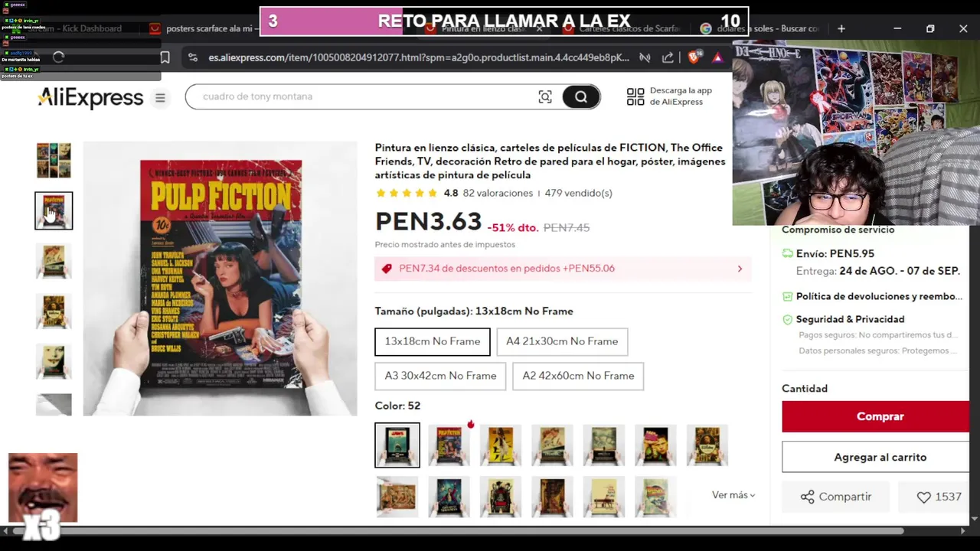
Task: Click the heart wishlist icon with 1537
Action: [x=923, y=497]
